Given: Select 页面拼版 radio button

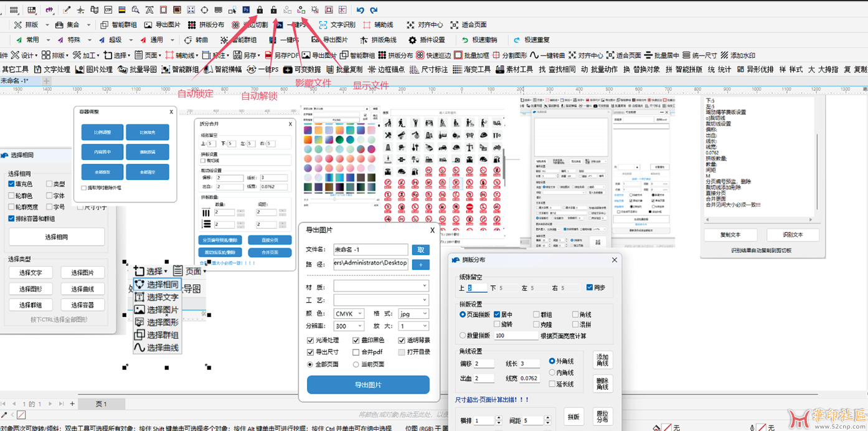Looking at the screenshot, I should (x=463, y=315).
